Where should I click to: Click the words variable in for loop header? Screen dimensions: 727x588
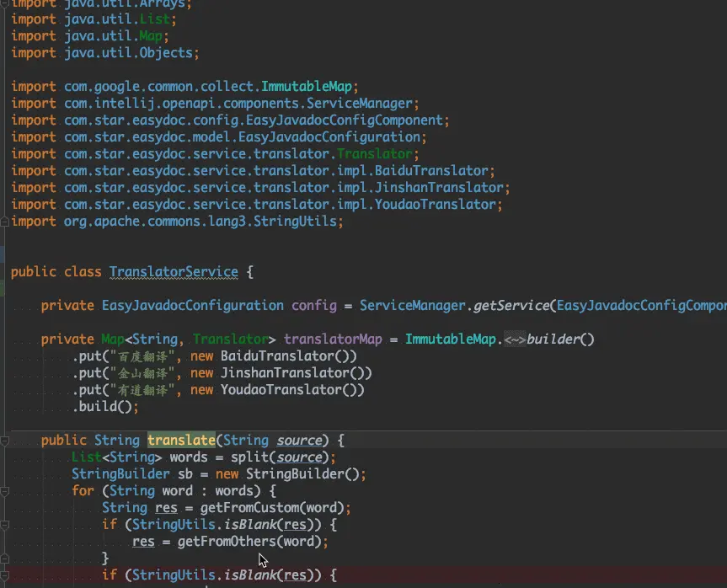click(234, 491)
